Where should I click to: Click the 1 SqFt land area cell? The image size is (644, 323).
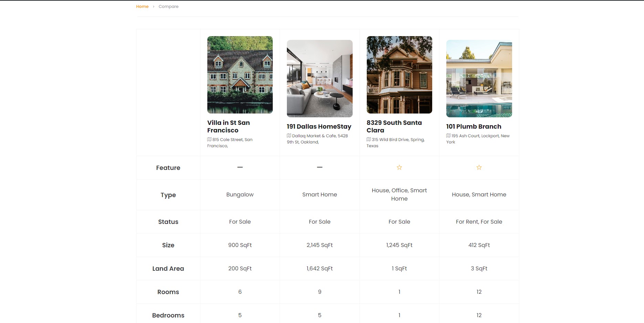(399, 269)
